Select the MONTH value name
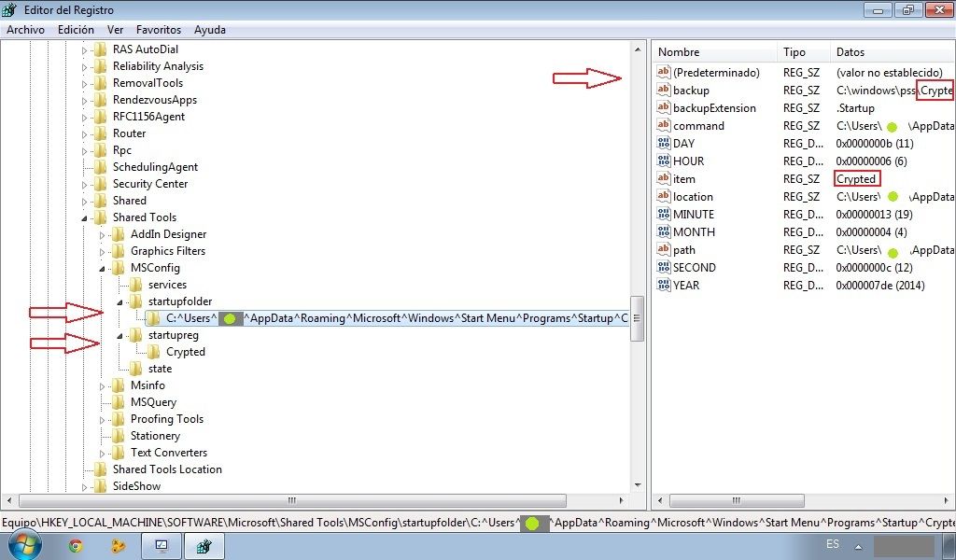956x560 pixels. click(694, 231)
